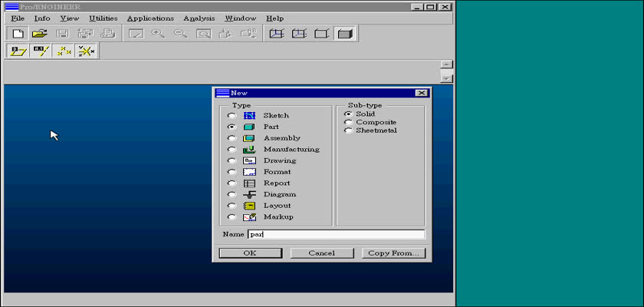Select the Report radio button
Viewport: 644px width, 307px height.
click(232, 183)
